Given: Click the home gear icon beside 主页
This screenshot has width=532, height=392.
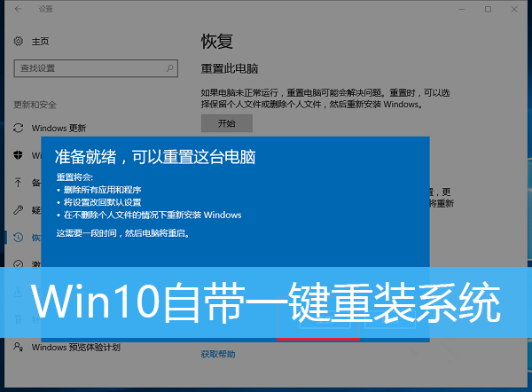Looking at the screenshot, I should tap(19, 42).
